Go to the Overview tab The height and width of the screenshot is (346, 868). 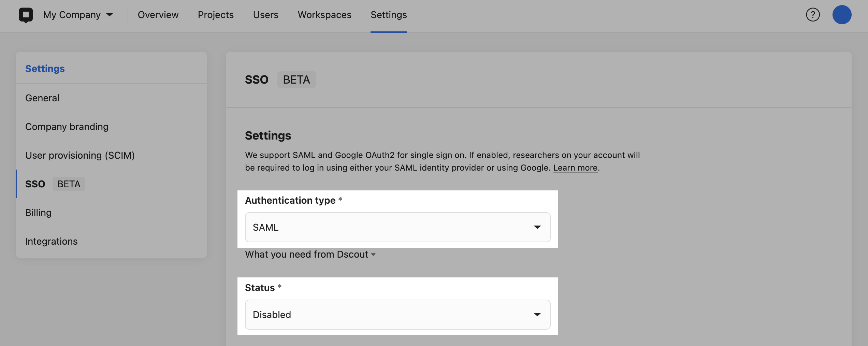click(x=158, y=15)
